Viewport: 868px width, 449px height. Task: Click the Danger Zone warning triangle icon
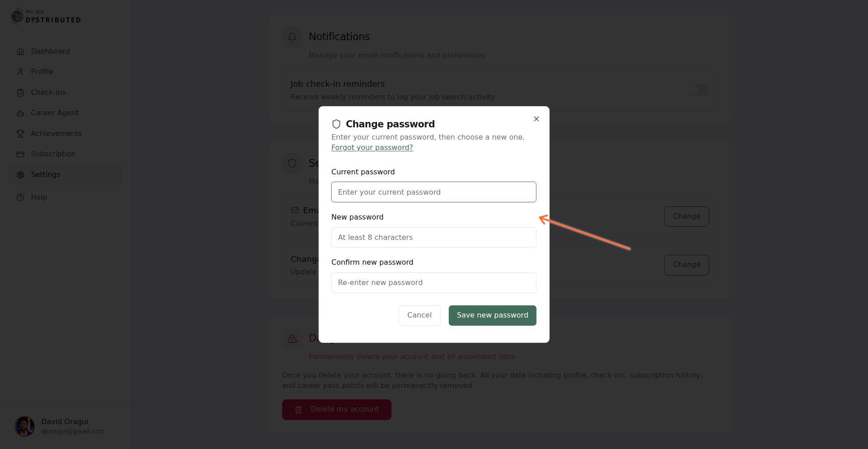pos(292,338)
